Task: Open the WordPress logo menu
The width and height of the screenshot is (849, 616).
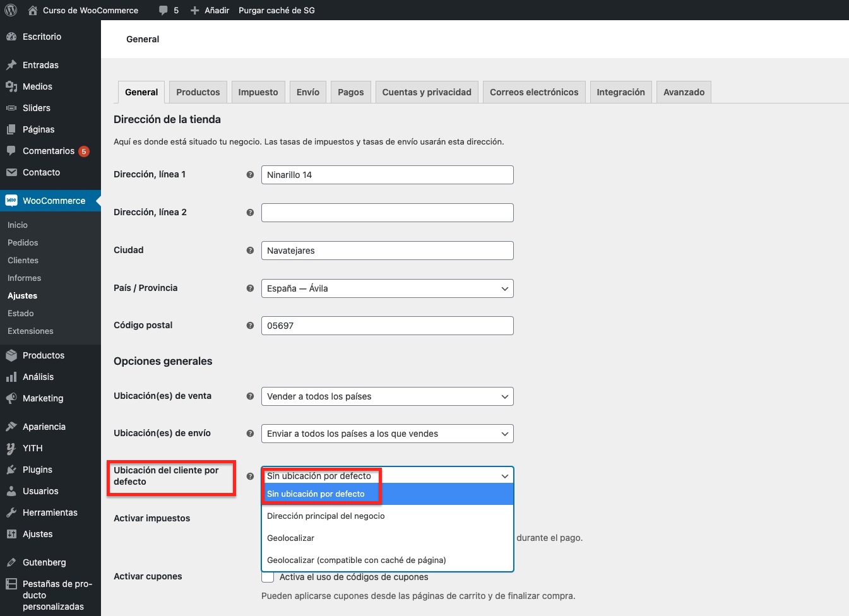Action: point(11,10)
